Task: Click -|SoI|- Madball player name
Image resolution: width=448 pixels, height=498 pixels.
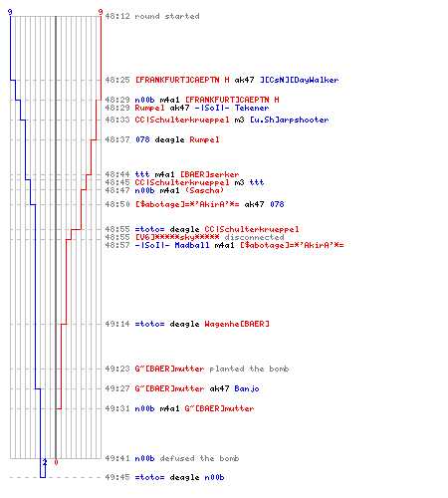Action: pos(172,245)
